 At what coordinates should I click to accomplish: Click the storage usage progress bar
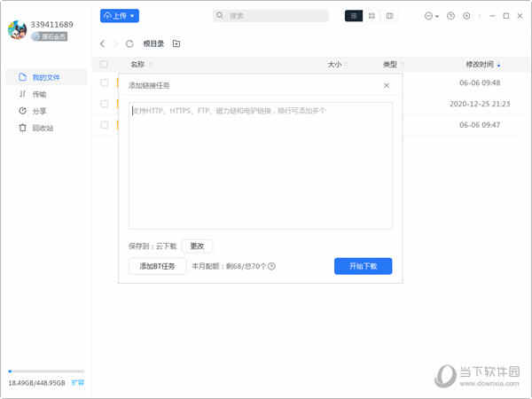click(x=46, y=372)
